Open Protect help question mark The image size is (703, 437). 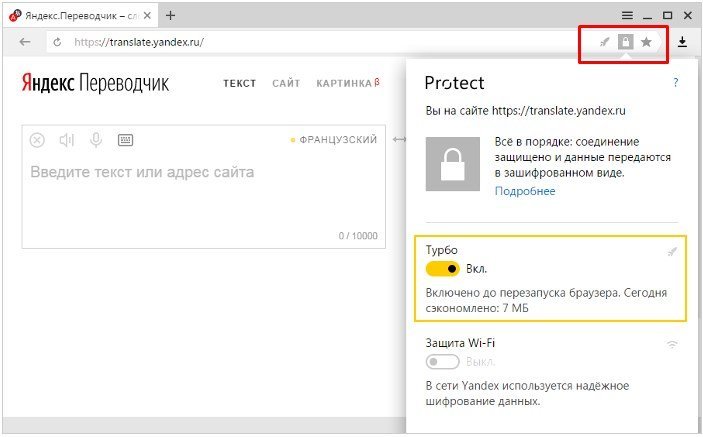[x=676, y=82]
